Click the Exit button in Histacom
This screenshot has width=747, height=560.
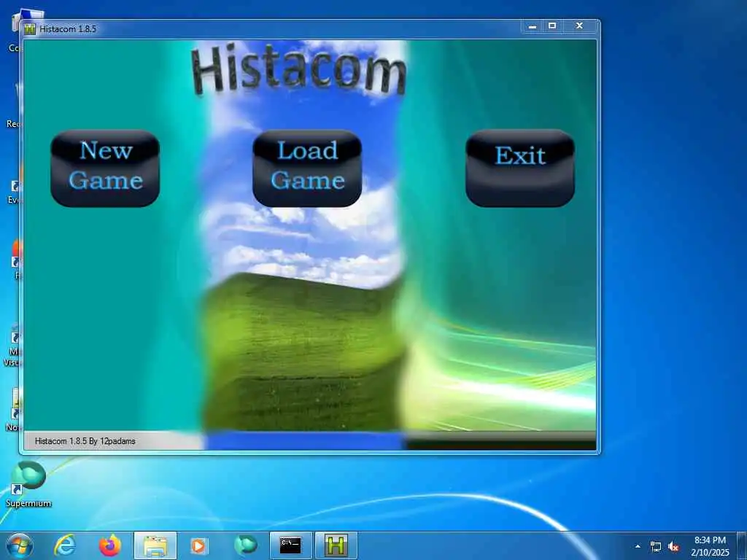click(x=520, y=168)
